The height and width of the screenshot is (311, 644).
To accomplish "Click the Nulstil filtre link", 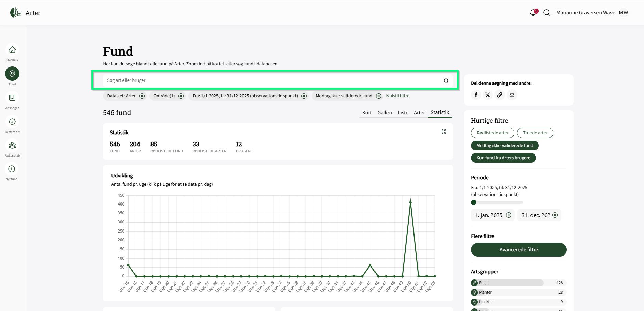I will [x=397, y=96].
